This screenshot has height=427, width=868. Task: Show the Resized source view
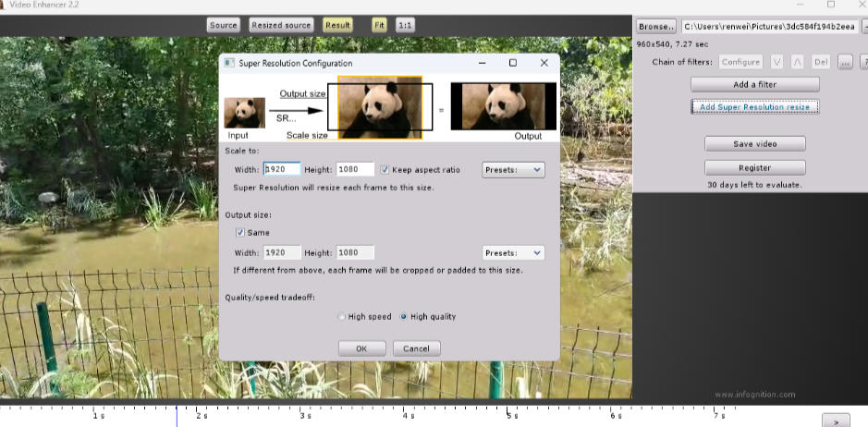click(x=281, y=25)
